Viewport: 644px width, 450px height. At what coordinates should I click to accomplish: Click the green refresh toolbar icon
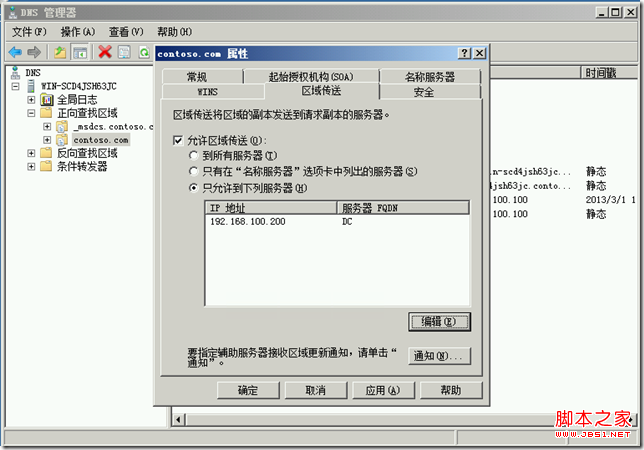pyautogui.click(x=144, y=52)
